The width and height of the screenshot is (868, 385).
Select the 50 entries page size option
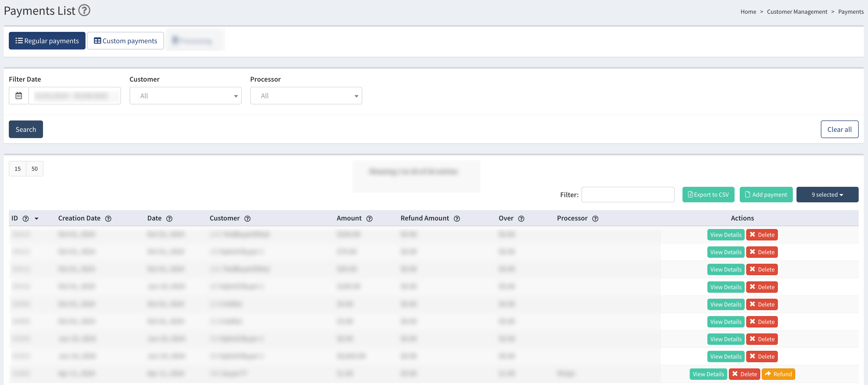click(x=34, y=168)
